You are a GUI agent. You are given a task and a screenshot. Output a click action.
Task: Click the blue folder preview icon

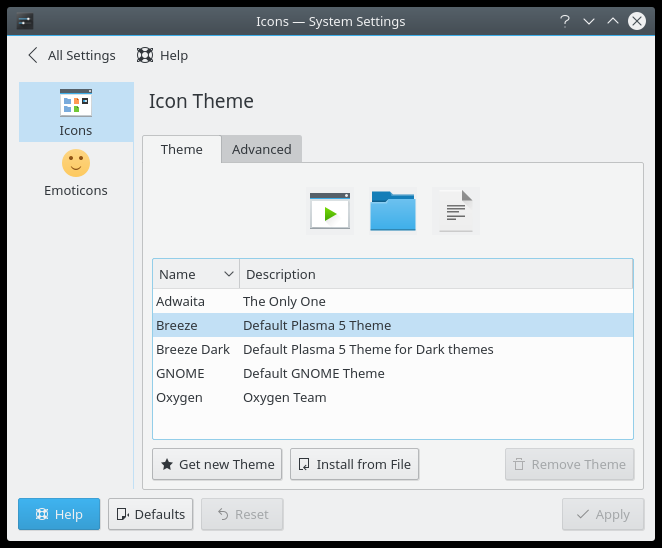tap(393, 211)
